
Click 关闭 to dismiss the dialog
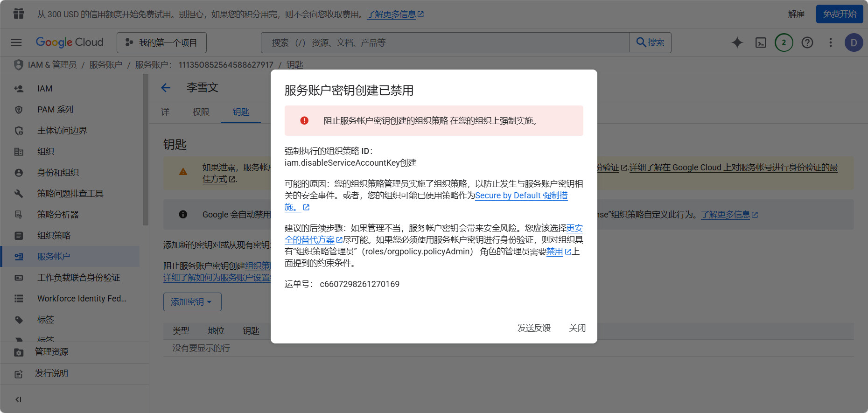pos(577,328)
